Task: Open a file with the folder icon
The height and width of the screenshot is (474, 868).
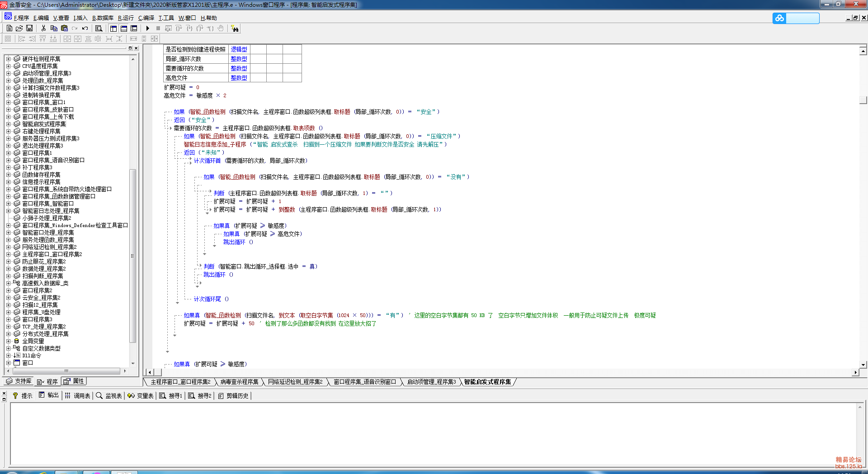Action: coord(19,28)
